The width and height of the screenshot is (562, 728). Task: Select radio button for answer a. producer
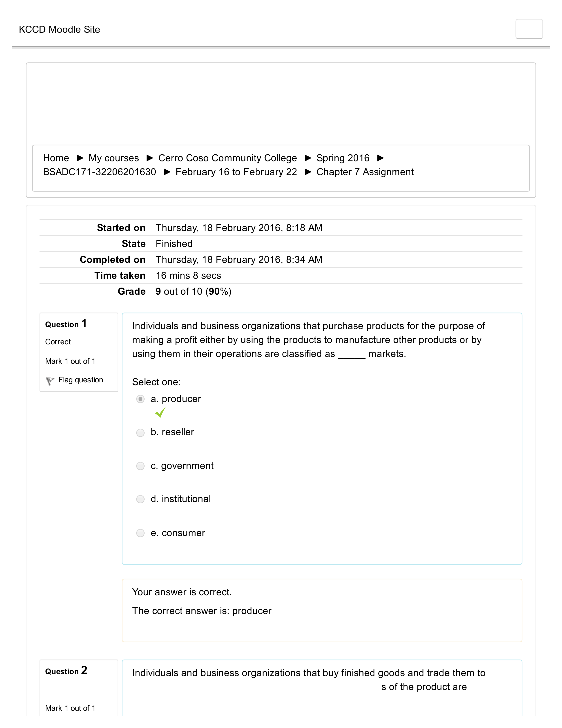[140, 398]
